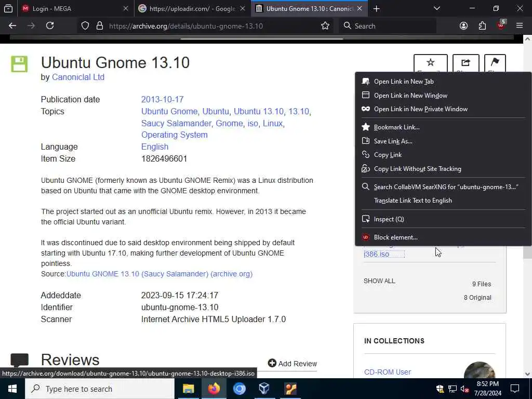Screen dimensions: 532x399
Task: Open the CD-ROM collection thumbnail image
Action: click(x=479, y=370)
